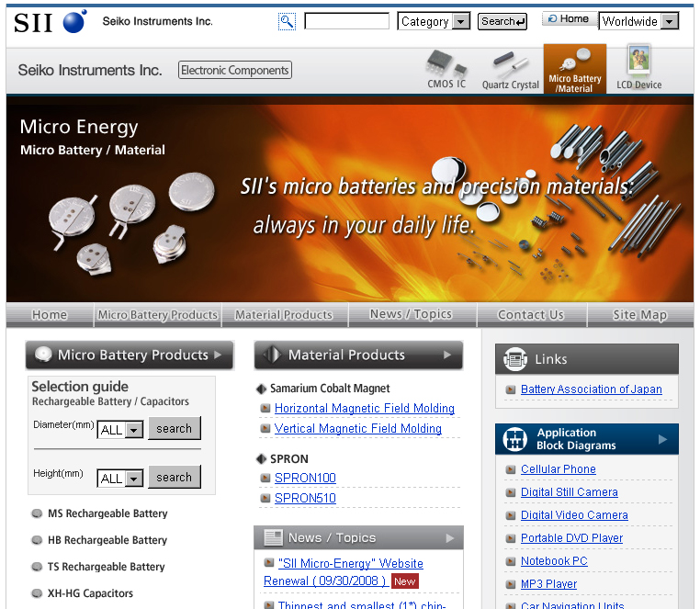The height and width of the screenshot is (609, 700).
Task: Click bullet icon next to Notebook PC
Action: [x=510, y=561]
